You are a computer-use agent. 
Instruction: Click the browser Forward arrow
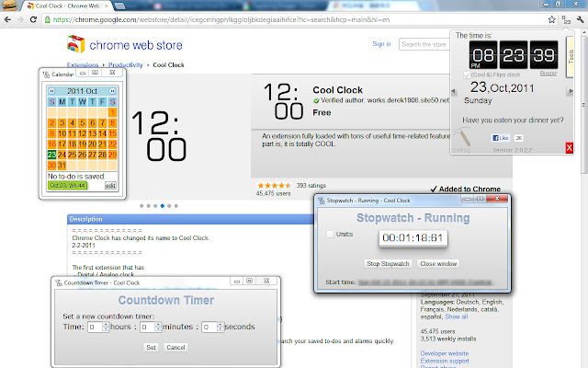point(20,19)
